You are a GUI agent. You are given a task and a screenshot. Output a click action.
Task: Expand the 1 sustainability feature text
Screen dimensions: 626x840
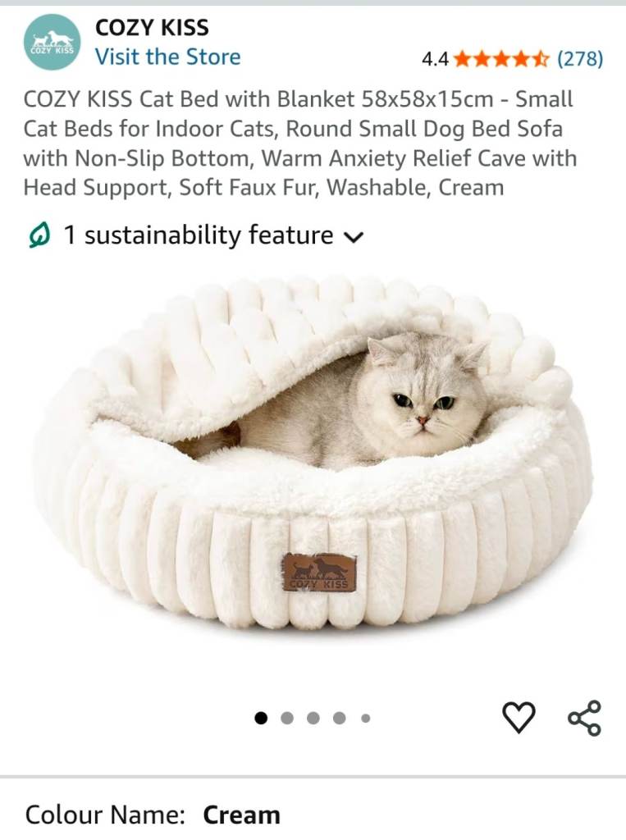point(199,235)
